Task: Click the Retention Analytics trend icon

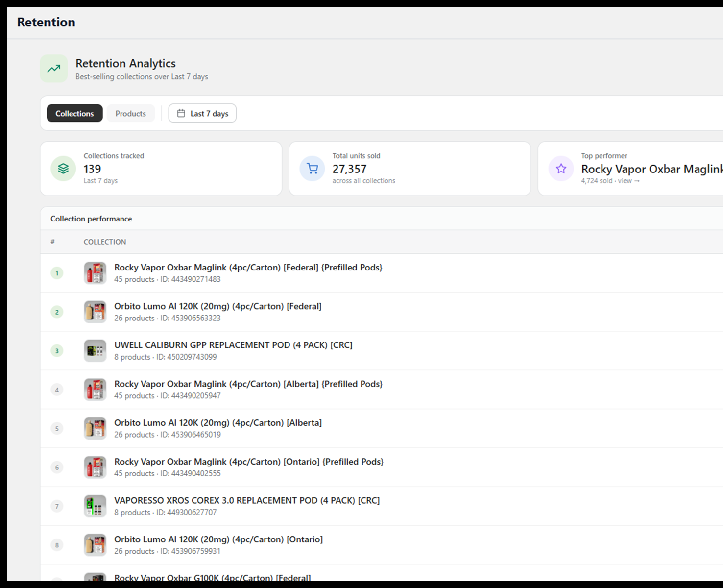Action: point(54,69)
